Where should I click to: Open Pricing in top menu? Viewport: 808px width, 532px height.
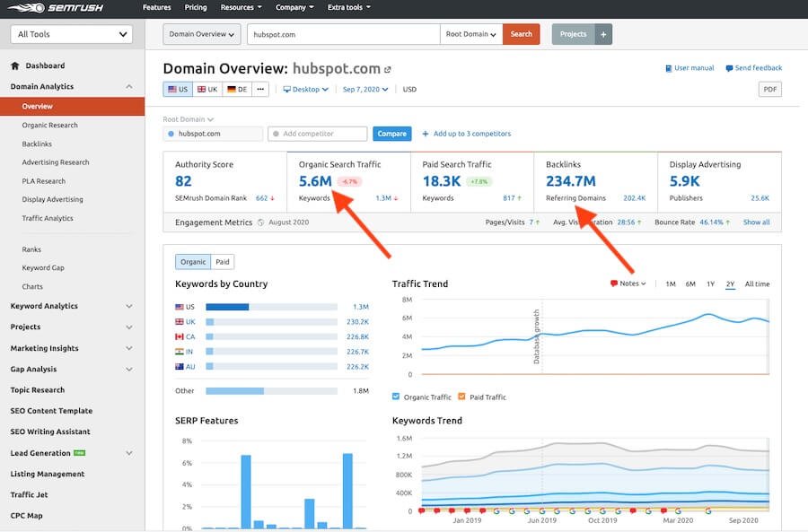(x=196, y=7)
